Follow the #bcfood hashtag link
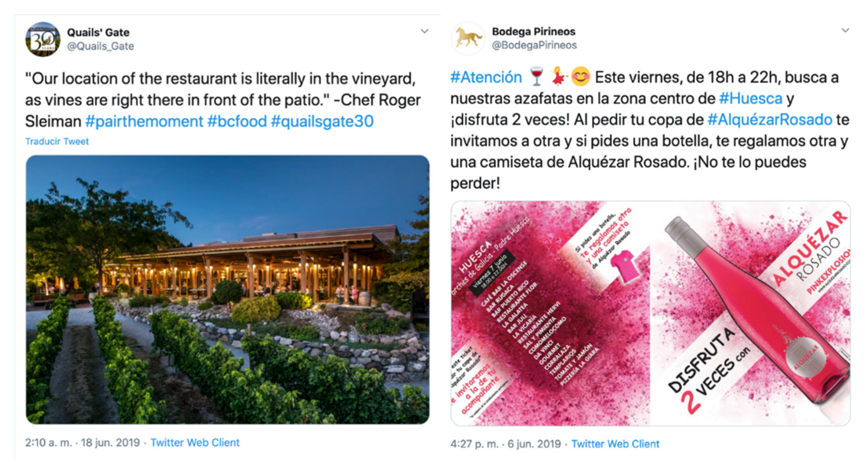The width and height of the screenshot is (868, 462). tap(237, 121)
